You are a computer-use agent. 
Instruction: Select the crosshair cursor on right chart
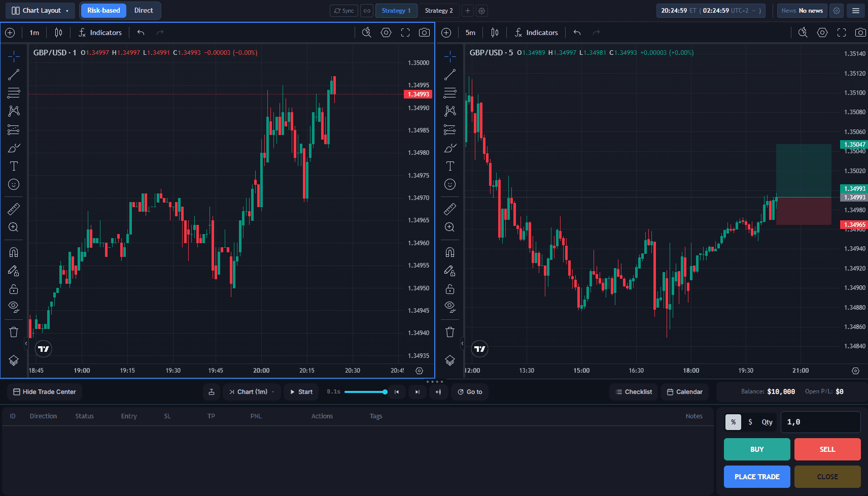click(x=450, y=56)
